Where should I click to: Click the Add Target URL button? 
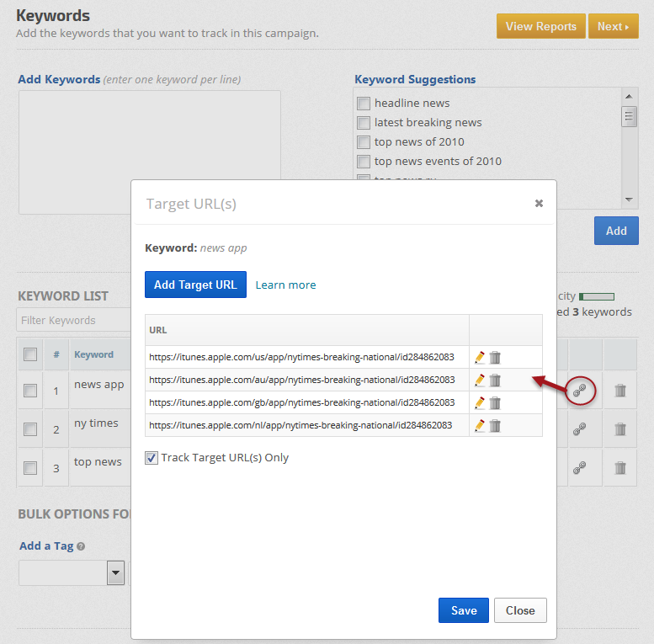195,285
